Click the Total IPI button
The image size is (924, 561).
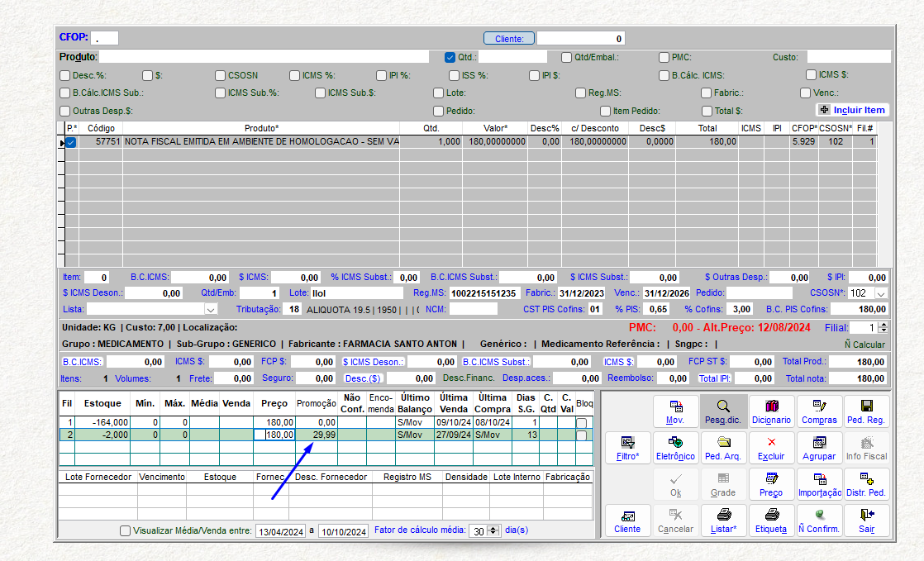(715, 378)
